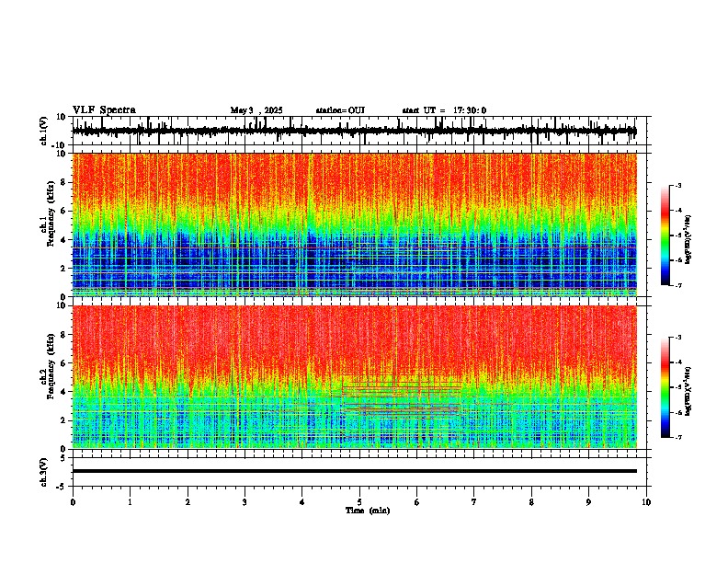
Task: Select the "start UT = 17:30: 0" header text
Action: (444, 110)
